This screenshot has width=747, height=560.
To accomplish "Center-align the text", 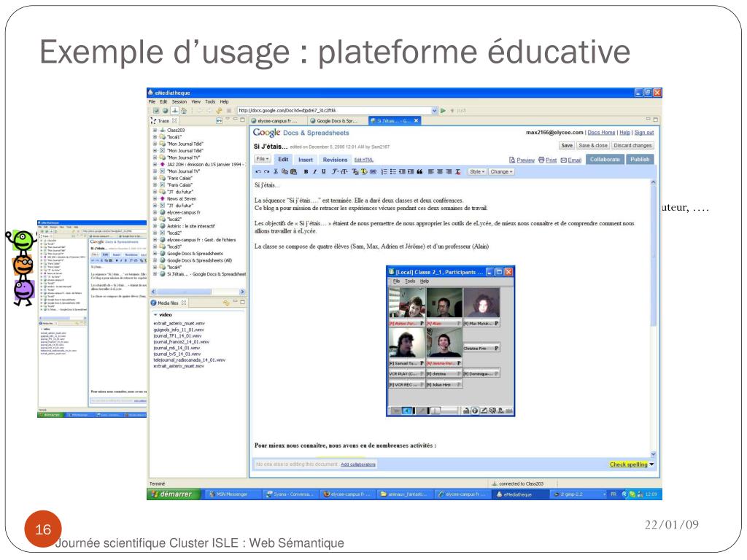I will pos(440,171).
